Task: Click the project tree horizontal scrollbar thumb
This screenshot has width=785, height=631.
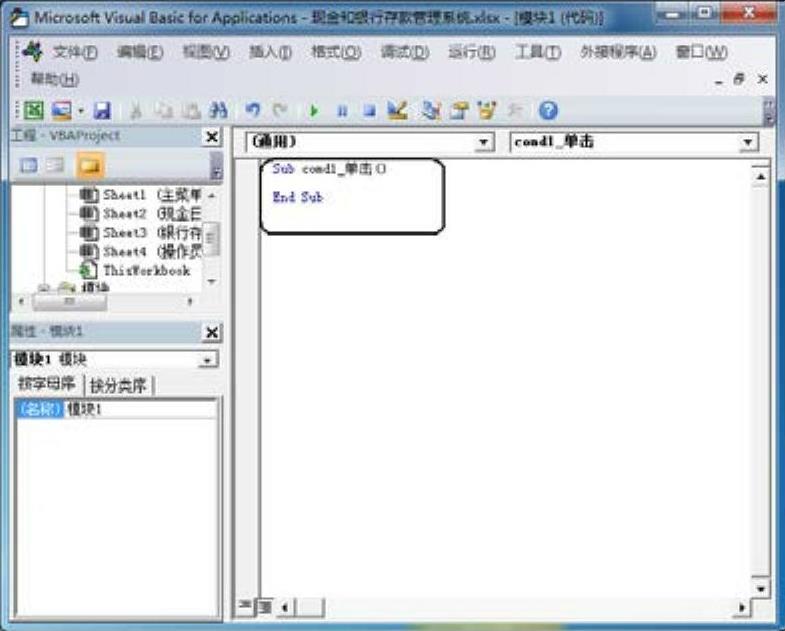Action: coord(70,301)
